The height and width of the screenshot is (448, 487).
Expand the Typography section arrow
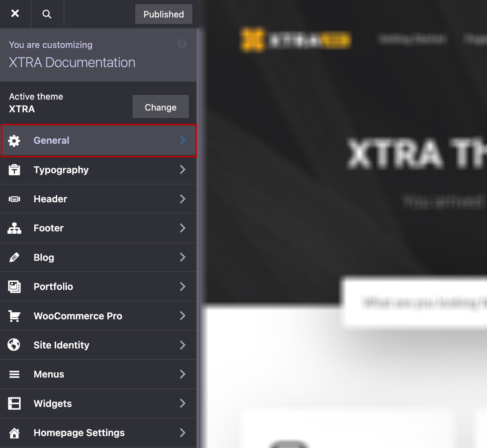click(x=182, y=170)
